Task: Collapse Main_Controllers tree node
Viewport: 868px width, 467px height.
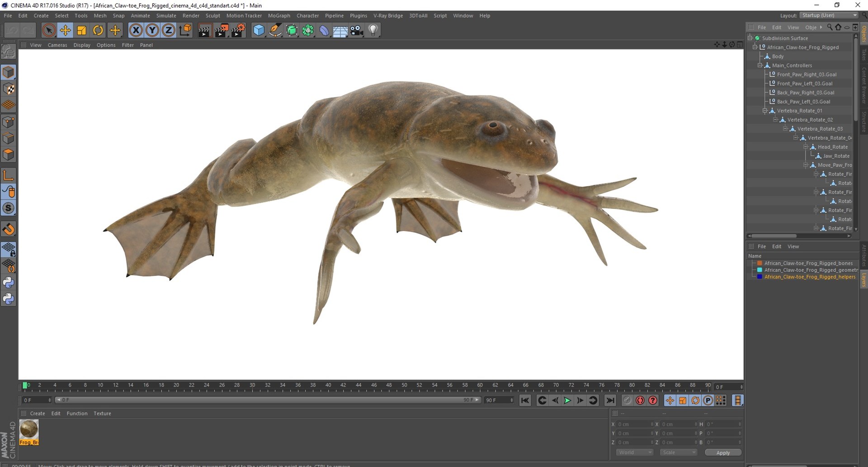Action: 760,65
